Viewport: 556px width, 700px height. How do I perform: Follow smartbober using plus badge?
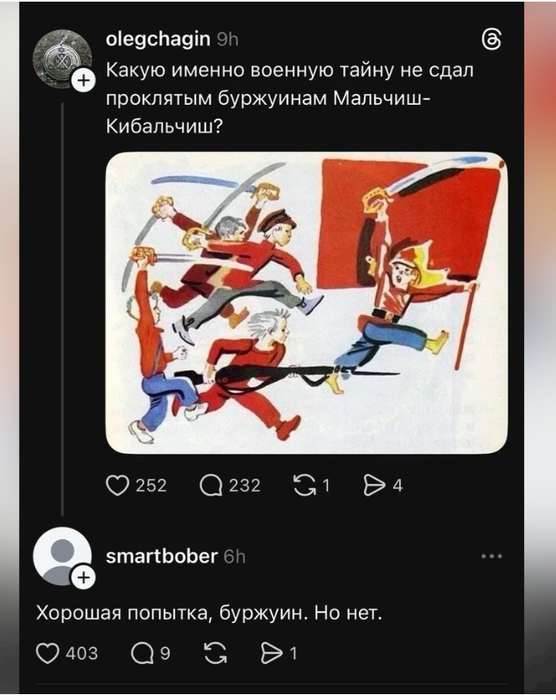(x=84, y=578)
